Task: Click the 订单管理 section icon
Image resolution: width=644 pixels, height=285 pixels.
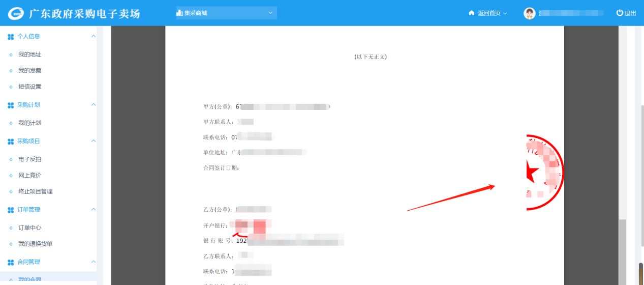Action: point(11,210)
